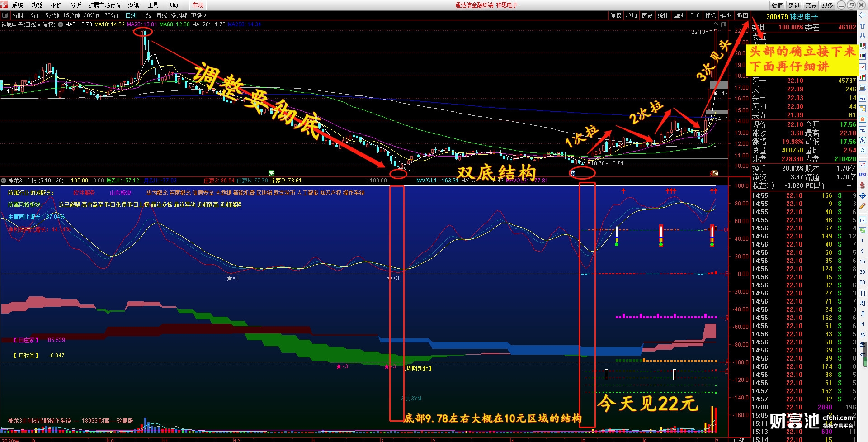This screenshot has height=442, width=868.
Task: Click the 神龙3庄利剑(5,10,135) indicator label
Action: click(36, 181)
